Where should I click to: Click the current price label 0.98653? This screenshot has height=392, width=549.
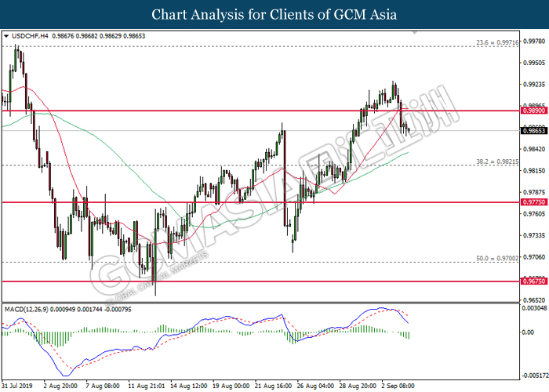pyautogui.click(x=533, y=131)
